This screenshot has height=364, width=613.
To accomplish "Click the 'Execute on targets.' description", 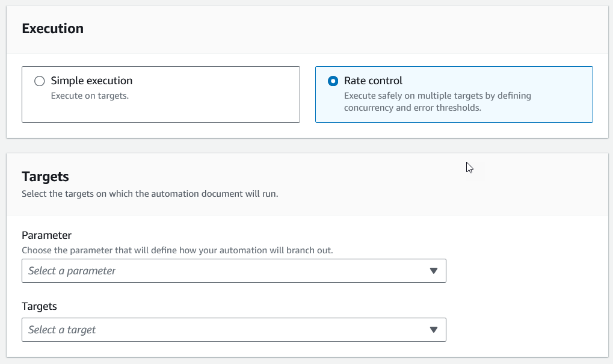I will pos(90,95).
